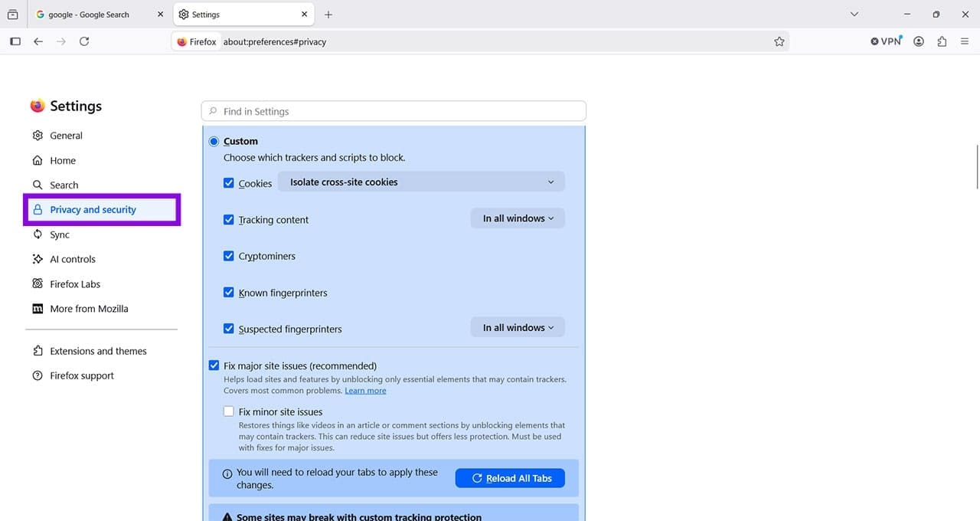The image size is (980, 521).
Task: Click 'Choose which trackers and scripts to block.' text
Action: click(x=315, y=158)
